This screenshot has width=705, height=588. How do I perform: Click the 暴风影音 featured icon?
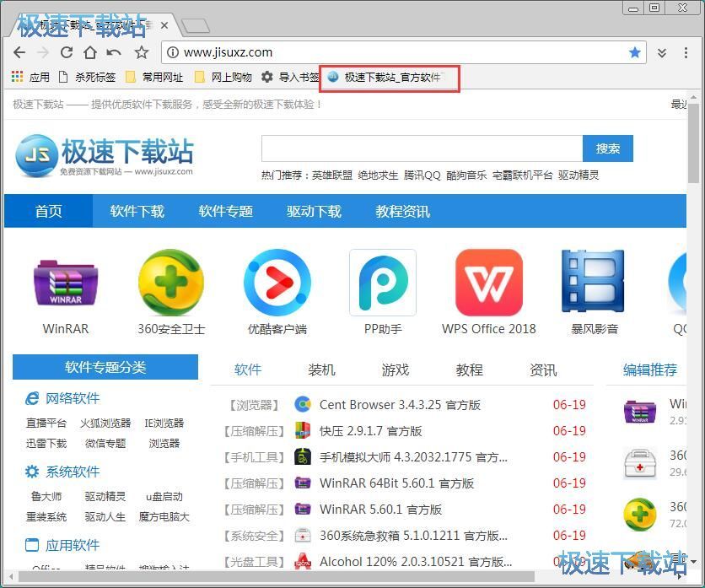click(594, 282)
